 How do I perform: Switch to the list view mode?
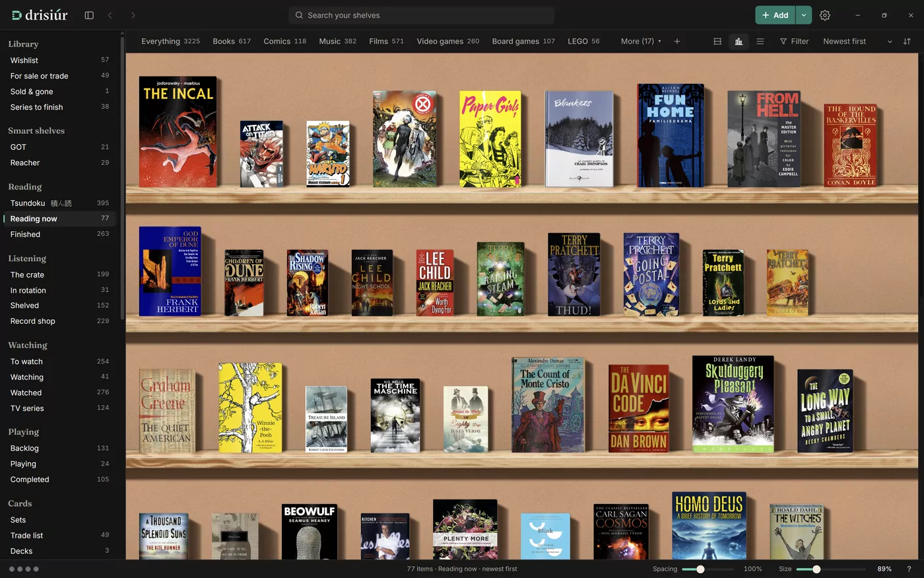pos(760,41)
